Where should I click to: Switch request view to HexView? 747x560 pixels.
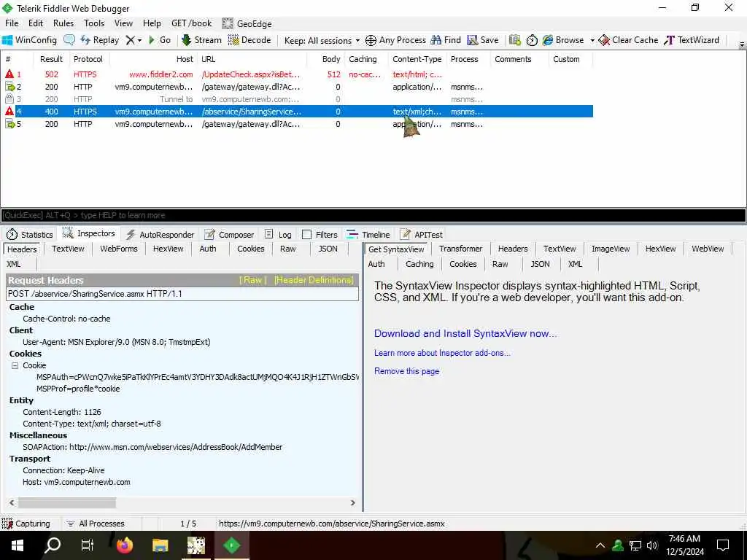pos(169,249)
